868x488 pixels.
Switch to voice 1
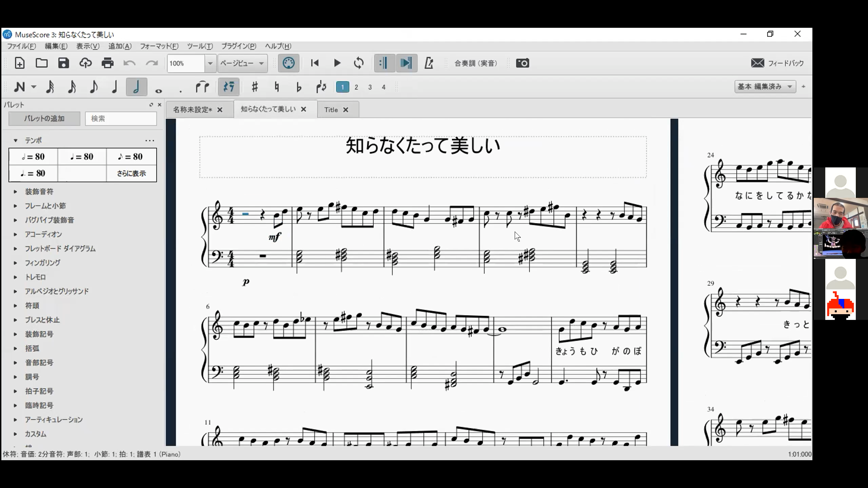pyautogui.click(x=342, y=87)
